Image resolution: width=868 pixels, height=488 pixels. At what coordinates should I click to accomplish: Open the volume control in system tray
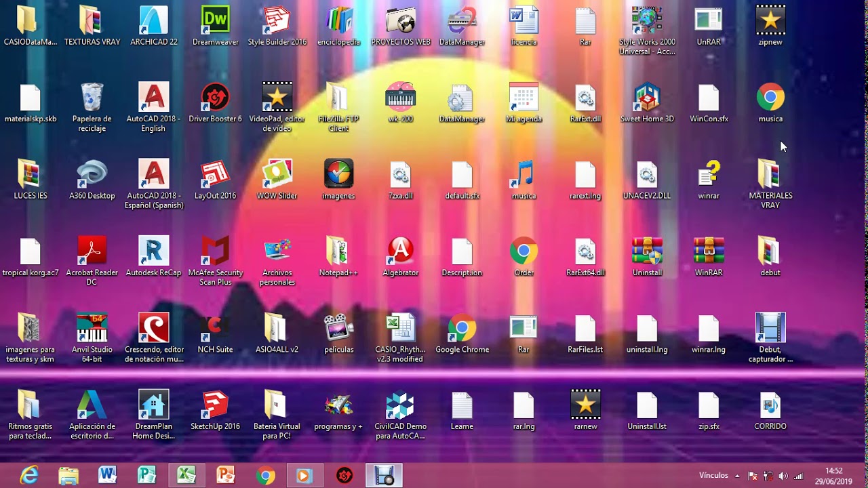tap(783, 476)
